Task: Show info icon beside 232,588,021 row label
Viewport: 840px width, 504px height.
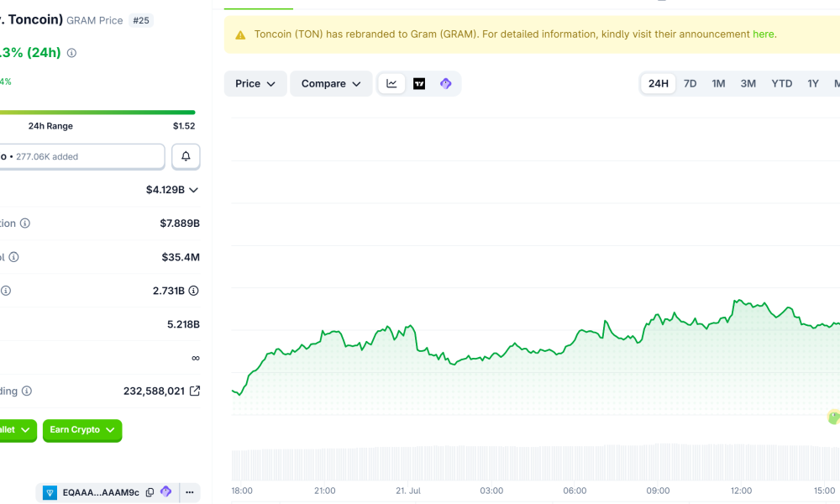Action: click(x=27, y=391)
